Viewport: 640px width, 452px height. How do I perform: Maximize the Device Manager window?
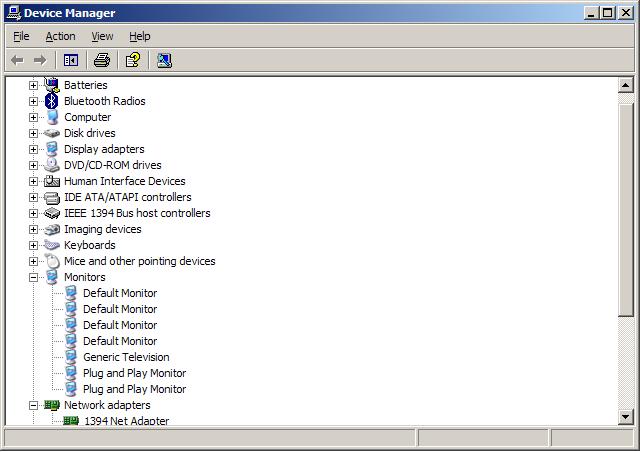[x=607, y=13]
